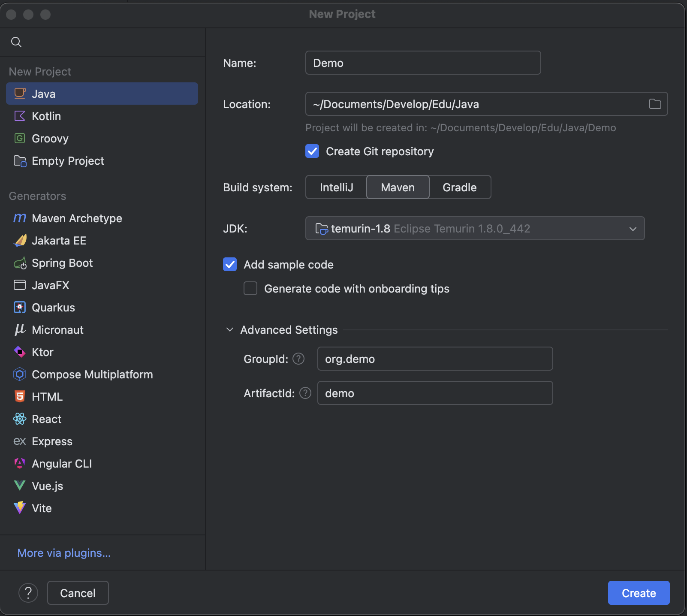This screenshot has width=687, height=616.
Task: Click the ArtifactId field demo
Action: (435, 393)
